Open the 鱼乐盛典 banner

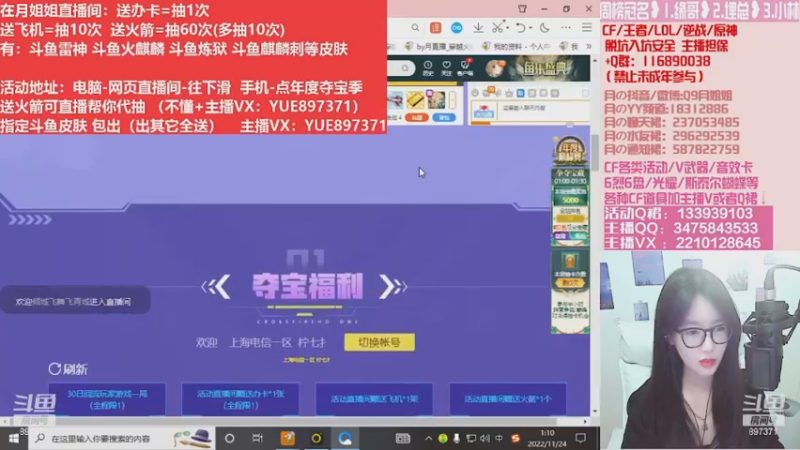547,68
